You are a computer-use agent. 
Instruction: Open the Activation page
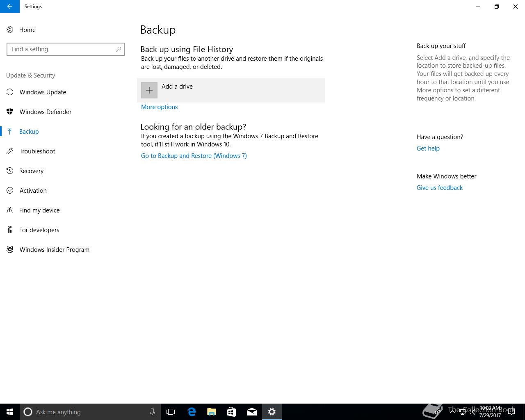pyautogui.click(x=66, y=190)
